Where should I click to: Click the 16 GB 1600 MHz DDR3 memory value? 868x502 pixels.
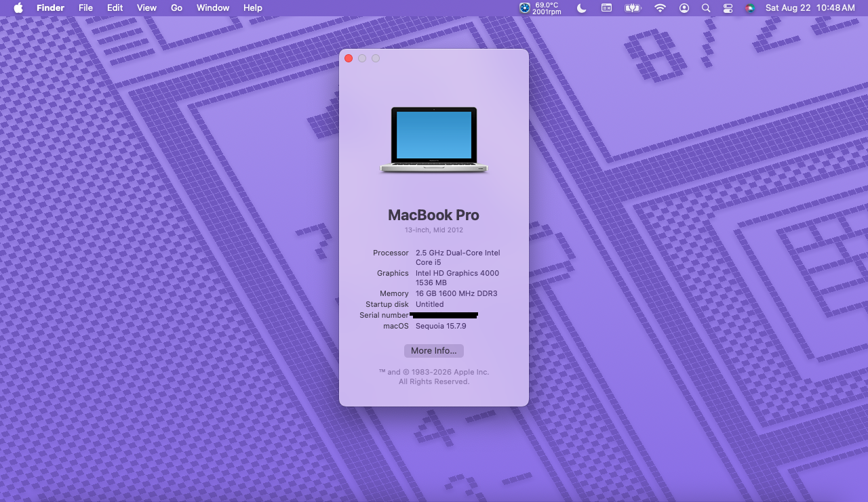point(456,293)
